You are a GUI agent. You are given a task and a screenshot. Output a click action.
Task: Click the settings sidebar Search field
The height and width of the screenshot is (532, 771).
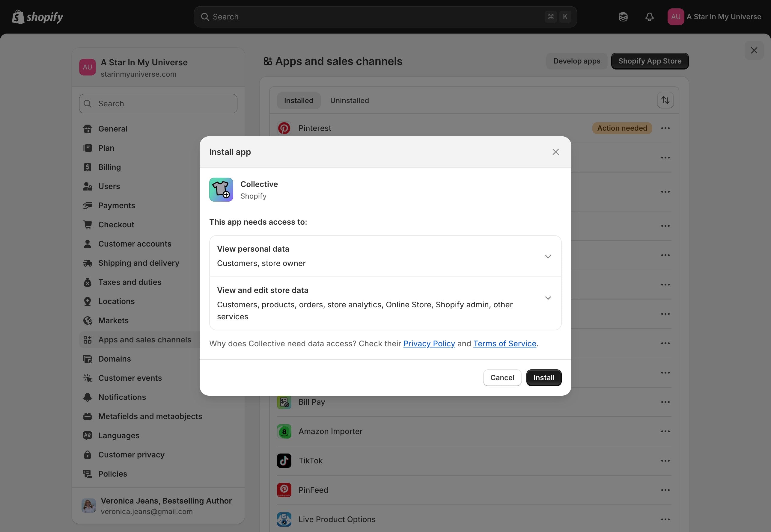coord(158,104)
